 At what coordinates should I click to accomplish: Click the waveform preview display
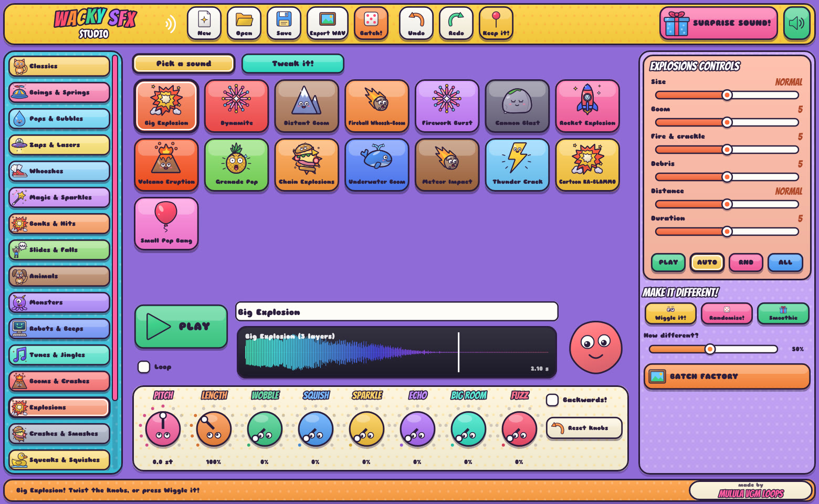[x=397, y=352]
